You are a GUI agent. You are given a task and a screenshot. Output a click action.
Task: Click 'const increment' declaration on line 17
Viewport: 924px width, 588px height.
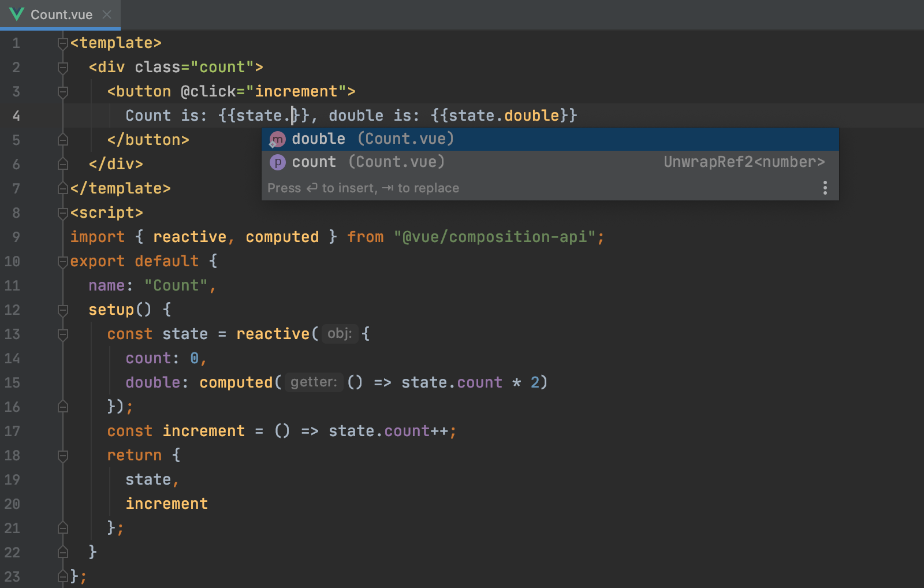pos(176,431)
